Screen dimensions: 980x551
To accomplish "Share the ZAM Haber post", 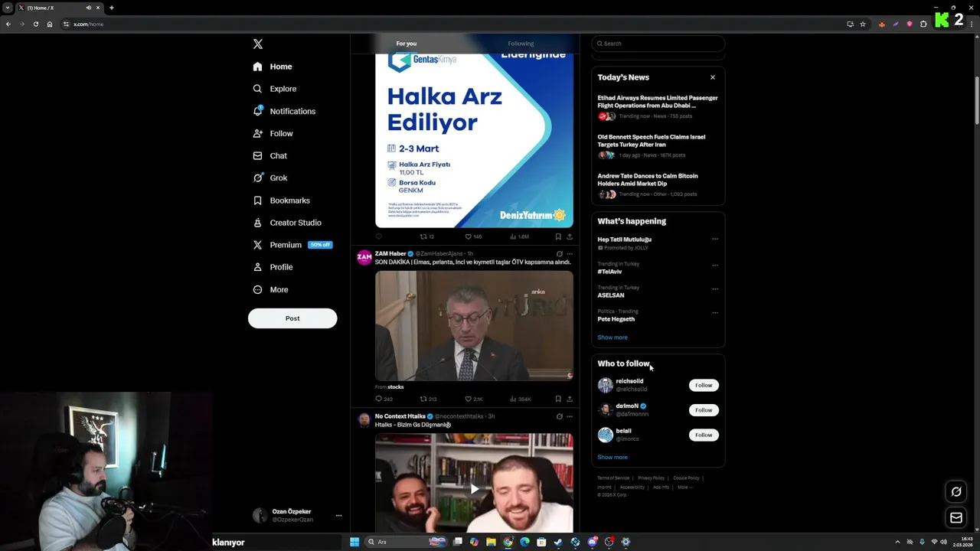I will coord(570,399).
